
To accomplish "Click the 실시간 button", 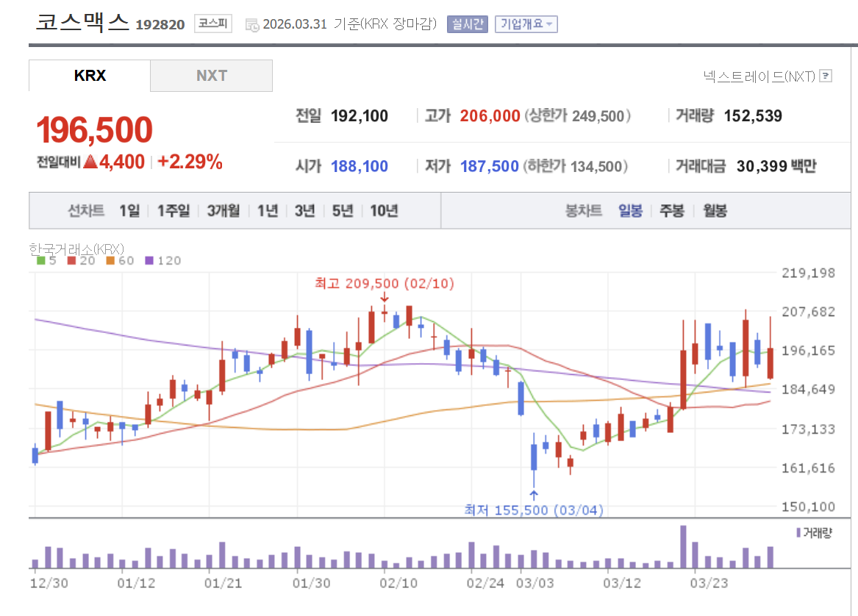I will [467, 24].
